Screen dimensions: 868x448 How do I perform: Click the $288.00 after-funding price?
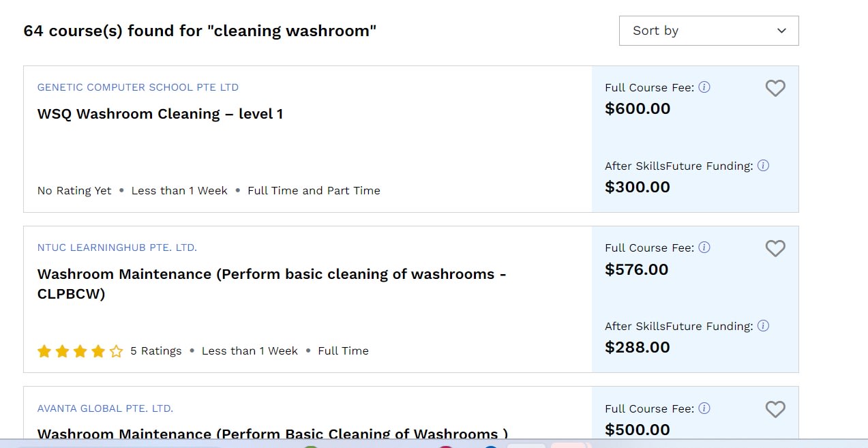pos(638,347)
